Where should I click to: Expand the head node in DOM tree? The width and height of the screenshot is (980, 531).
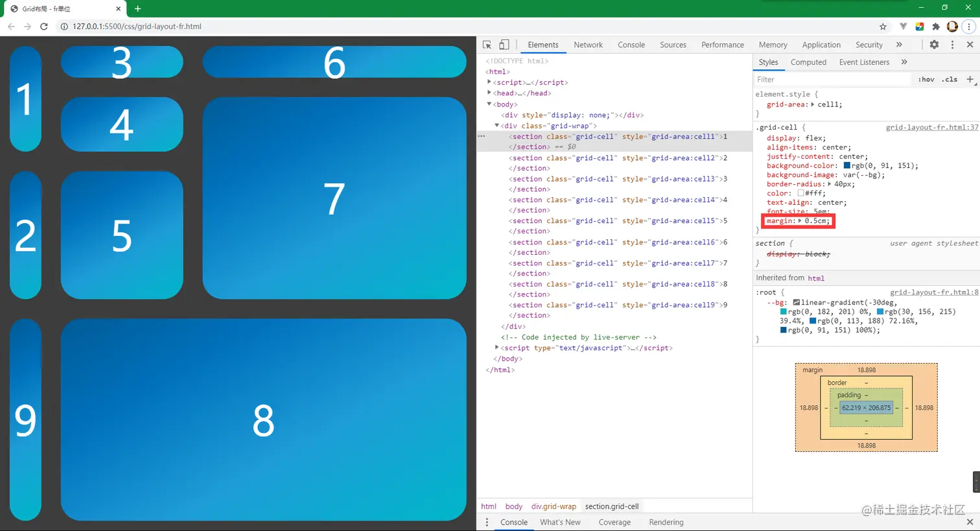tap(489, 93)
